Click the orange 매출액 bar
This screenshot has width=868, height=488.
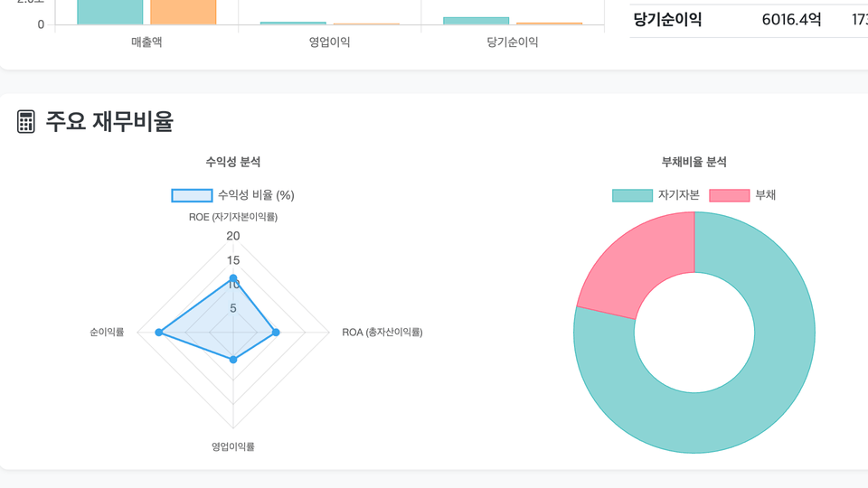tap(184, 12)
